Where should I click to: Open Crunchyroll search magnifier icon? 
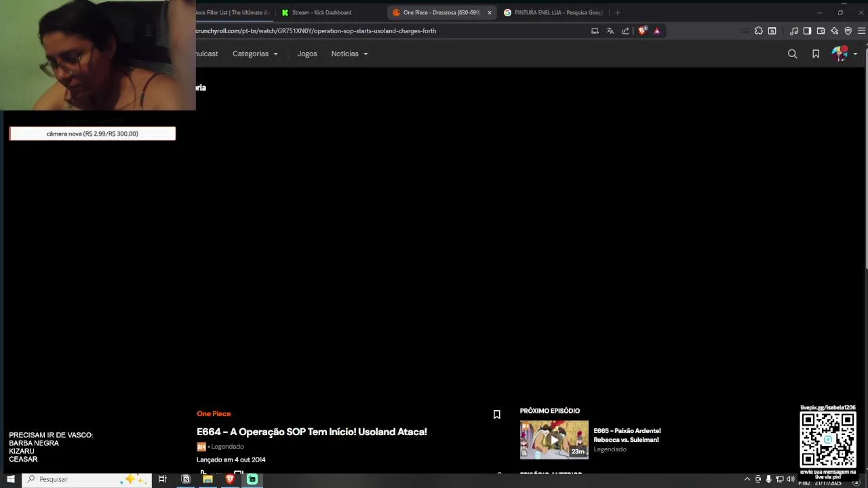click(x=792, y=54)
